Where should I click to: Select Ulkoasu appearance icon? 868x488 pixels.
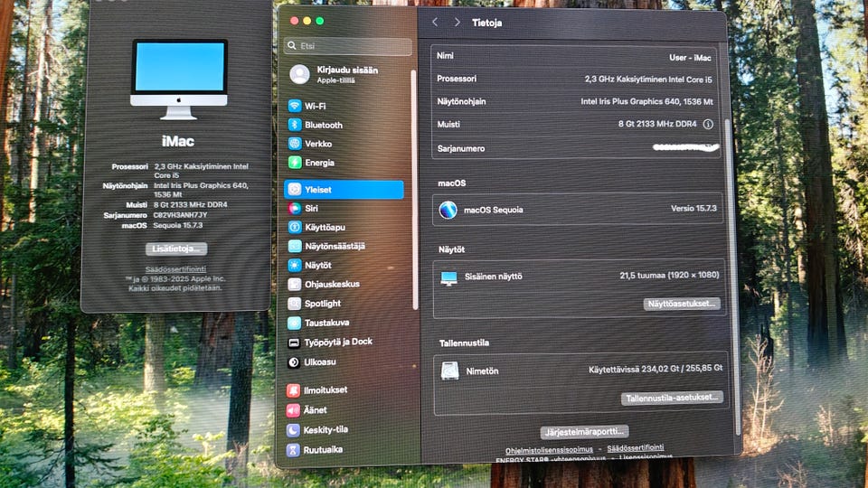[x=294, y=361]
